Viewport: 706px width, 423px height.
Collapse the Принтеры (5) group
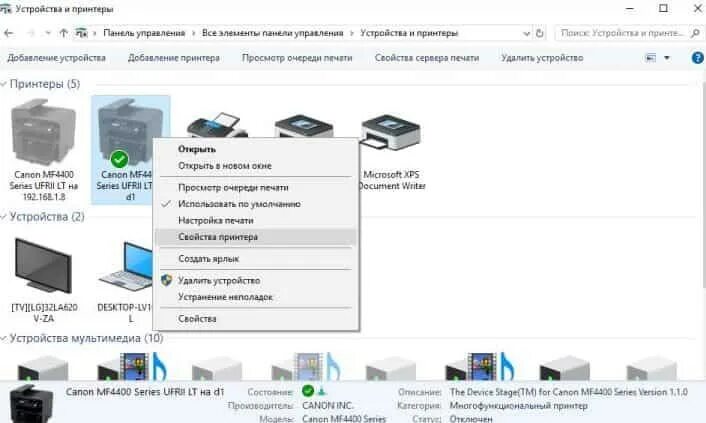click(4, 84)
